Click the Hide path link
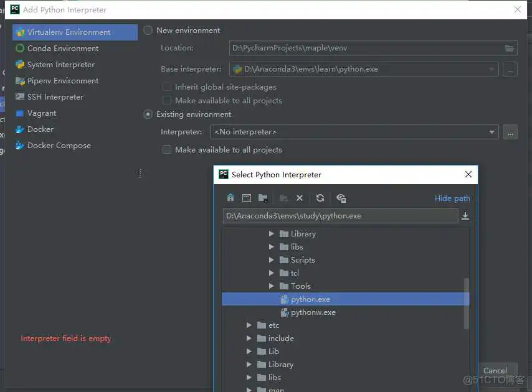 click(x=452, y=198)
